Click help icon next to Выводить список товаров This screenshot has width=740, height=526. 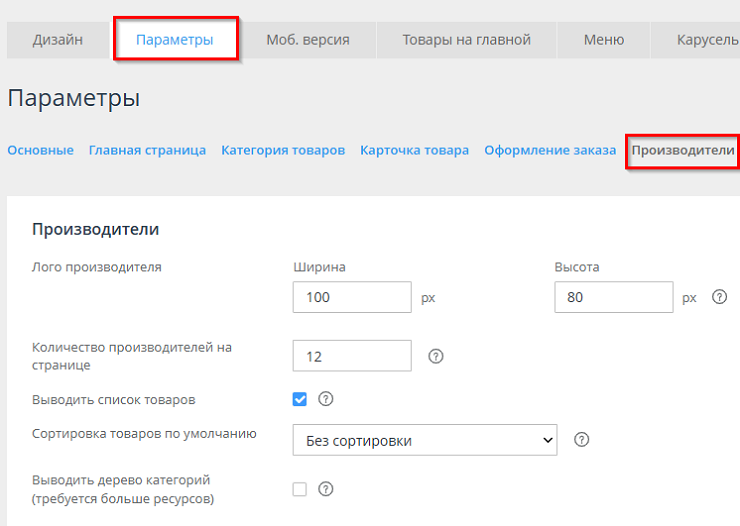(x=325, y=399)
